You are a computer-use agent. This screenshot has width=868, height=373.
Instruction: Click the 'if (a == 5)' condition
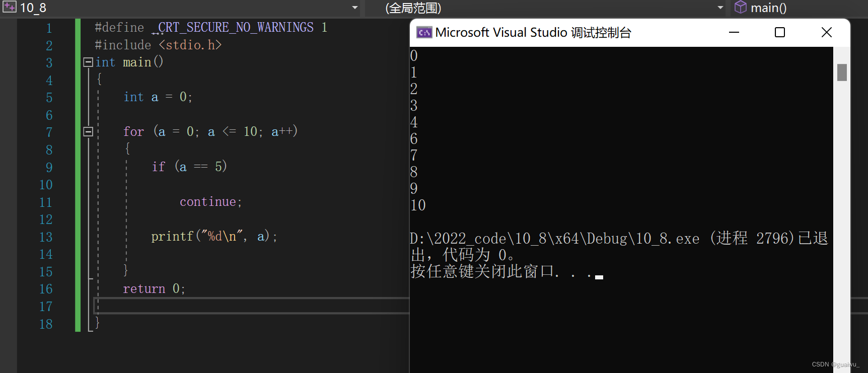(189, 166)
